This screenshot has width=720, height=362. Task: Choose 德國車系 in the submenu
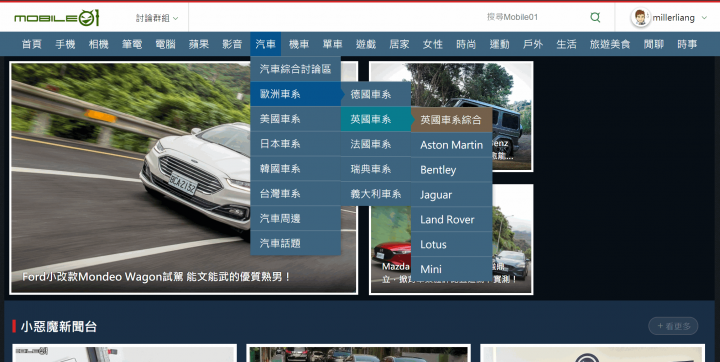click(376, 94)
